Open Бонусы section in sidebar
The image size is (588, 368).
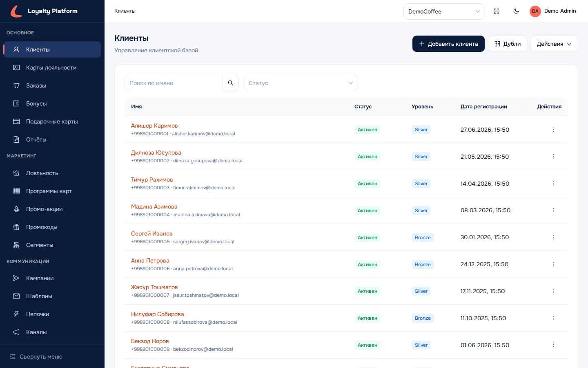[52, 103]
